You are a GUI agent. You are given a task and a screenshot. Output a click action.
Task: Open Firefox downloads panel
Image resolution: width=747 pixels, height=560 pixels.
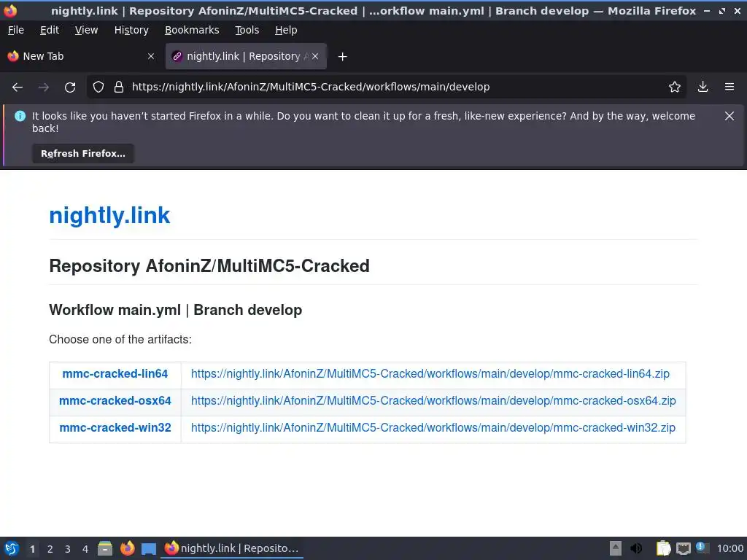pyautogui.click(x=703, y=87)
